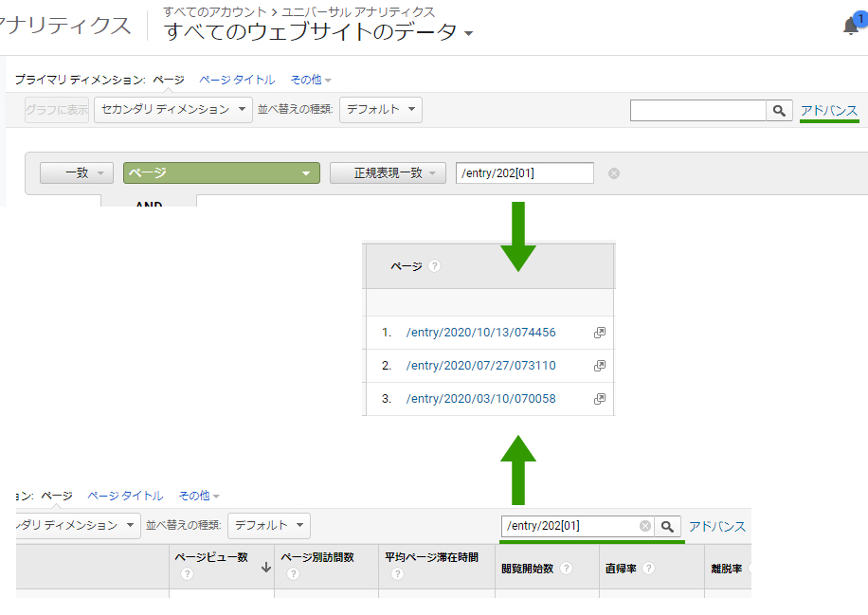Click ユニバーサル アナリティクス breadcrumb text
Screen dimensions: 868x615
tap(359, 11)
